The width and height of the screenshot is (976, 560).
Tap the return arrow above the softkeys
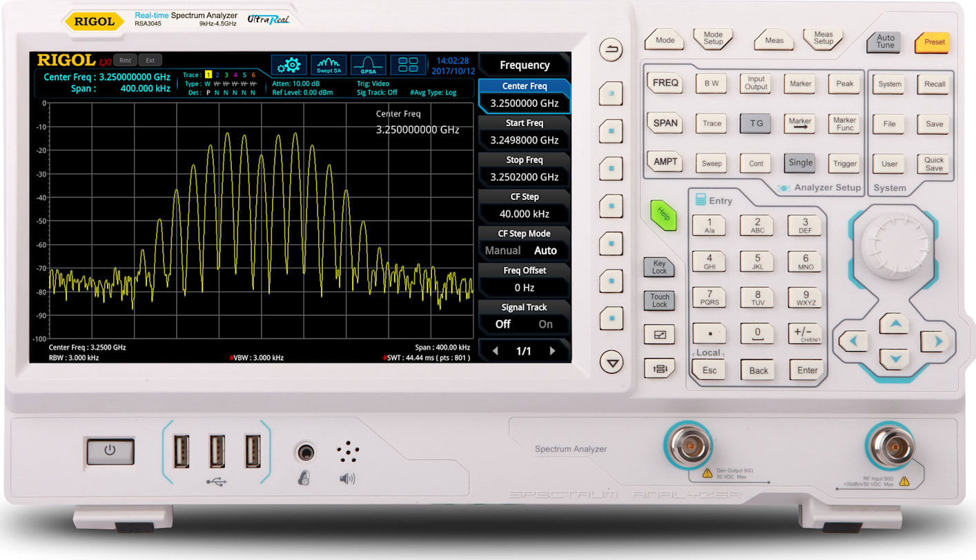[611, 50]
